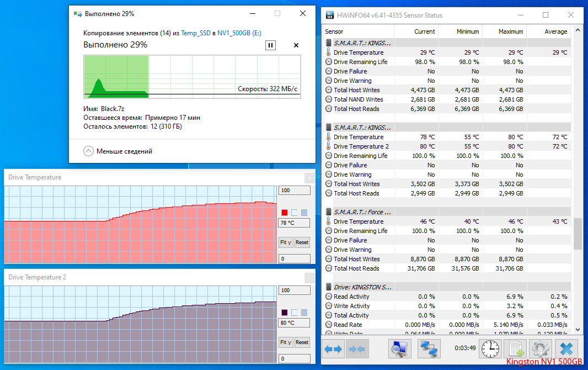Click the clock icon beside Total NAND Writes
Viewport: 588px width, 370px height.
click(329, 99)
